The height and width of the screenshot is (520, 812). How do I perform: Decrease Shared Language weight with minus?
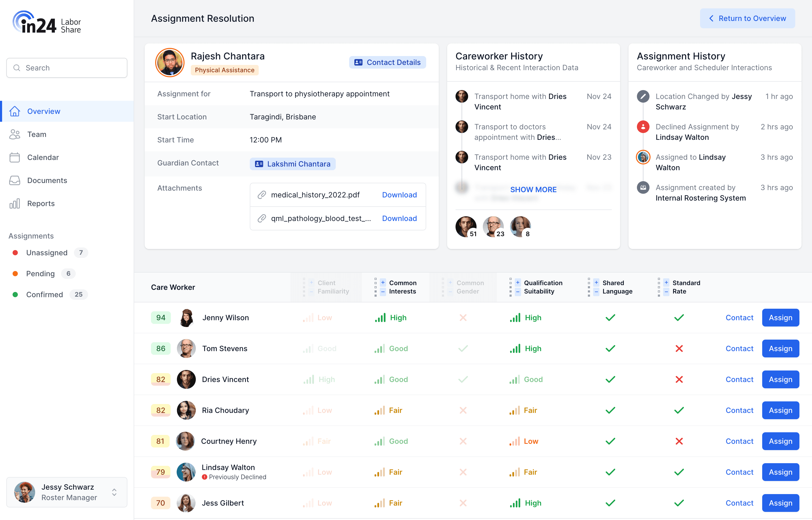tap(596, 292)
